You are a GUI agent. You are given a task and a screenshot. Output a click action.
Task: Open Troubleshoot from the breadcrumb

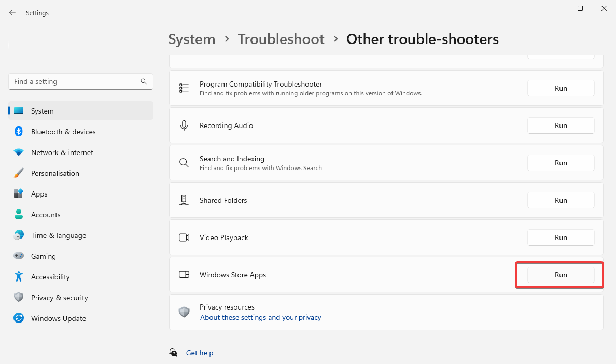pyautogui.click(x=281, y=39)
